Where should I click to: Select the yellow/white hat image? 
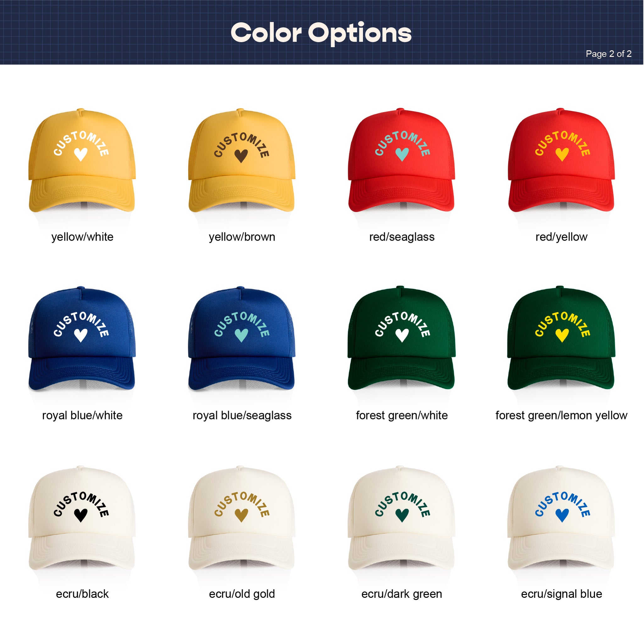coord(82,160)
